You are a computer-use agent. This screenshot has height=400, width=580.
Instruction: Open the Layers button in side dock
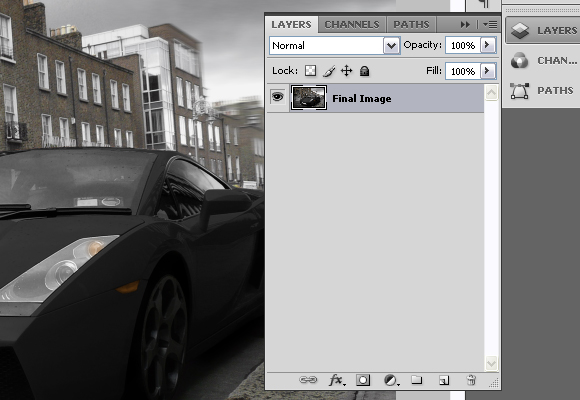point(543,30)
